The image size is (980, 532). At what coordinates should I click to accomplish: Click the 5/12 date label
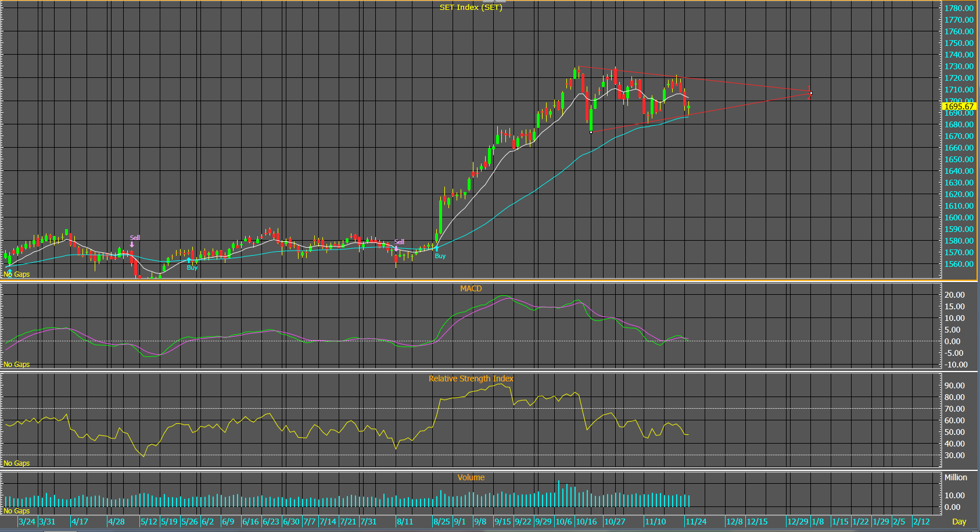click(x=149, y=522)
